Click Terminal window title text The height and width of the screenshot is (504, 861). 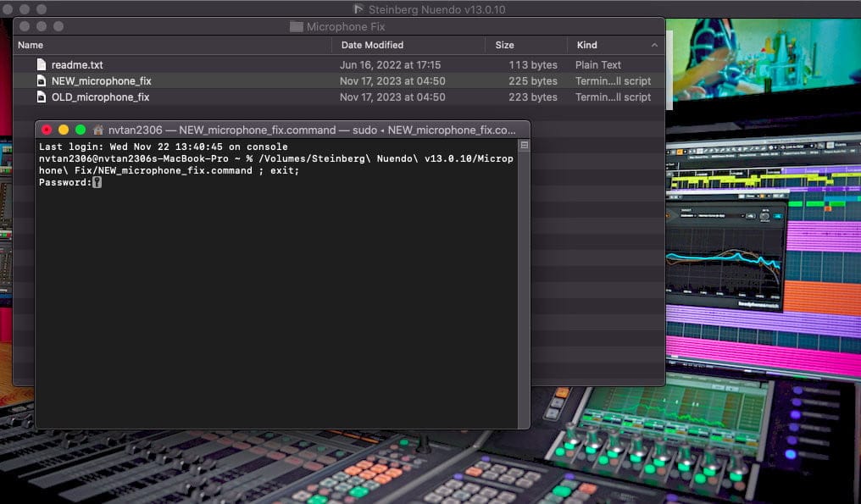312,130
